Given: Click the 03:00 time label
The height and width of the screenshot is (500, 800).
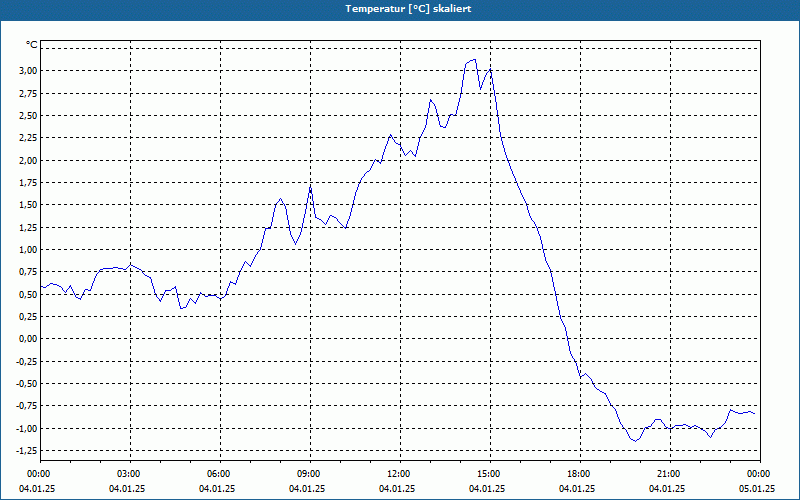Looking at the screenshot, I should click(x=131, y=474).
